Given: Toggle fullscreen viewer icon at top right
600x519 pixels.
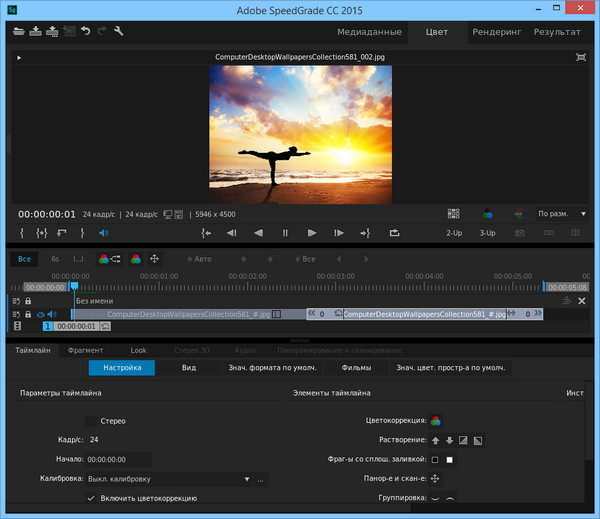Looking at the screenshot, I should click(x=582, y=58).
